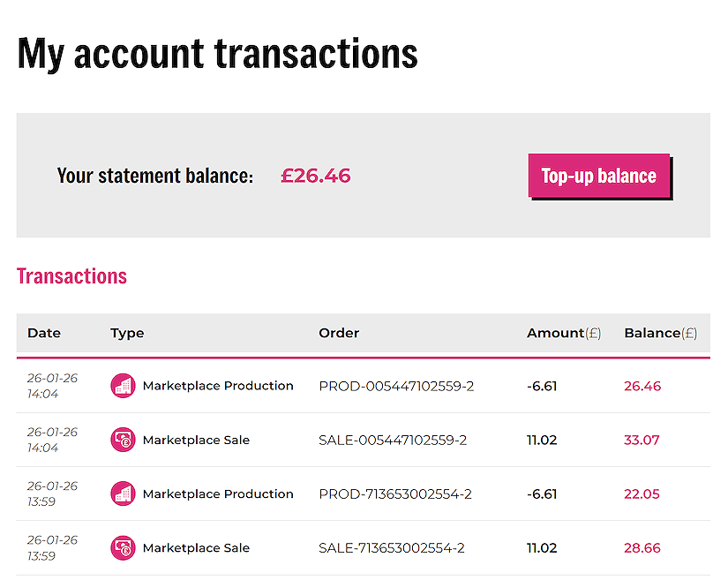Viewport: 728px width, 580px height.
Task: Select order SALE-713653002554-2
Action: point(392,548)
